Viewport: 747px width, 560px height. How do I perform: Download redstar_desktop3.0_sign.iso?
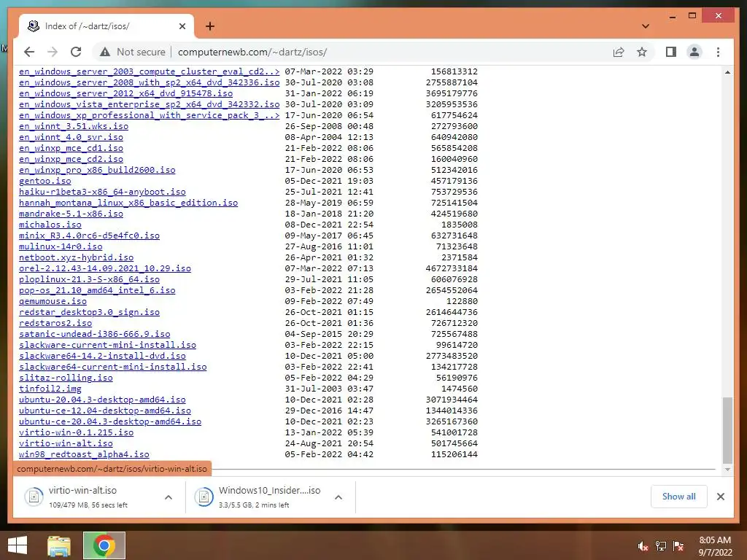89,312
